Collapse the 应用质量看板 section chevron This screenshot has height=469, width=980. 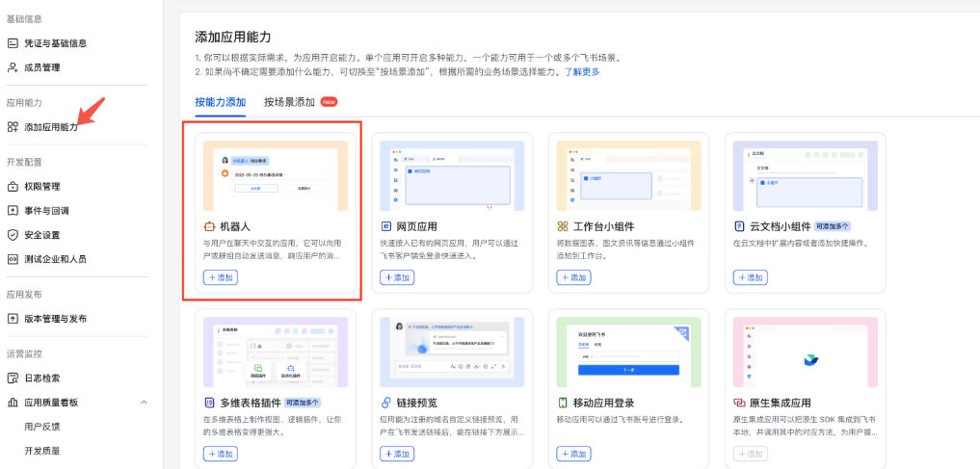click(144, 403)
